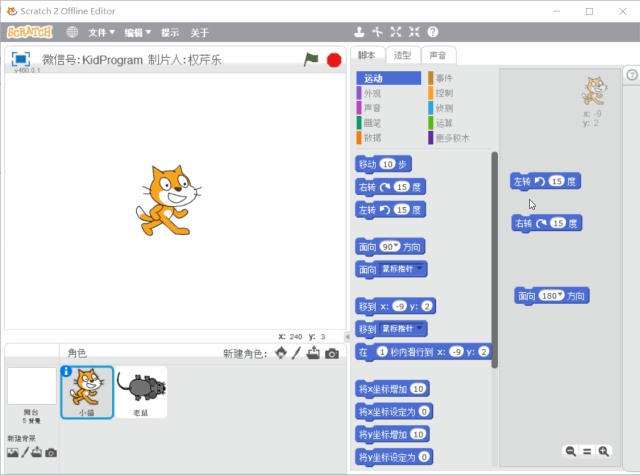Click x value in 移到 x y block
Image resolution: width=640 pixels, height=475 pixels.
click(400, 306)
